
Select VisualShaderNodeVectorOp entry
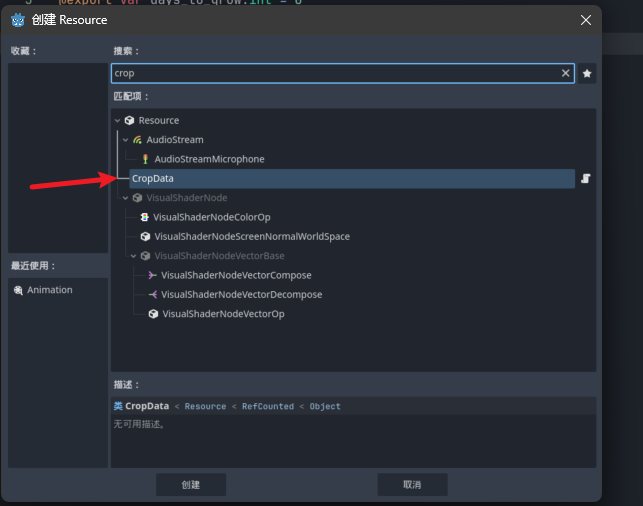point(223,314)
